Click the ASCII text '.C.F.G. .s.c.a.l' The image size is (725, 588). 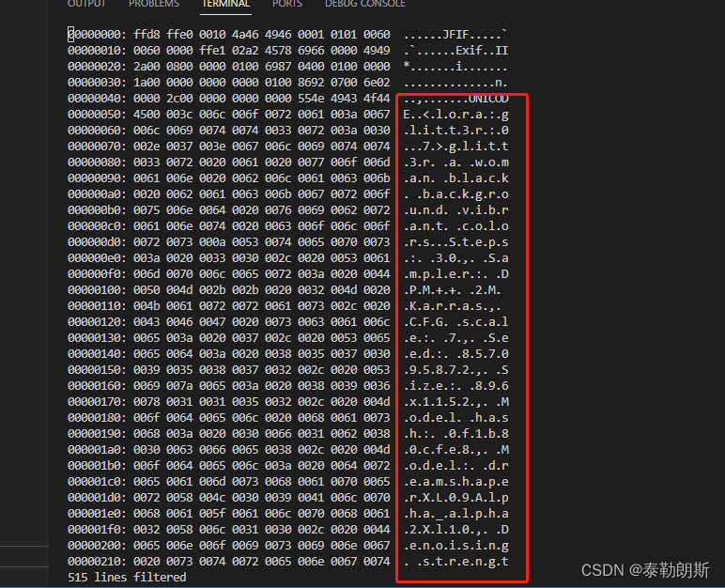[x=455, y=321]
